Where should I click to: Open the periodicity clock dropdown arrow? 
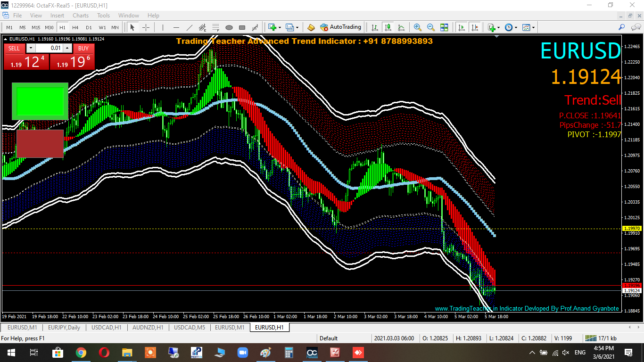516,27
